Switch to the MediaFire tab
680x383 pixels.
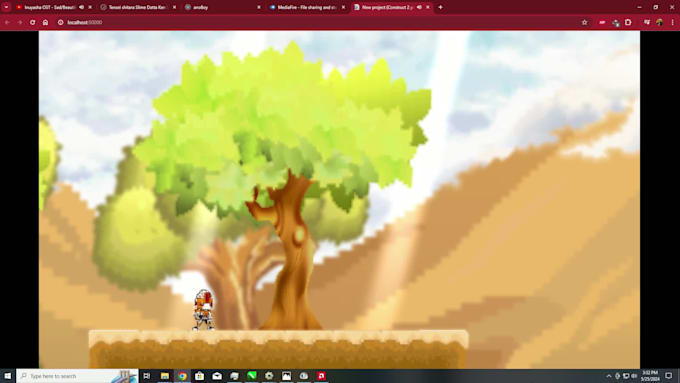[x=306, y=7]
